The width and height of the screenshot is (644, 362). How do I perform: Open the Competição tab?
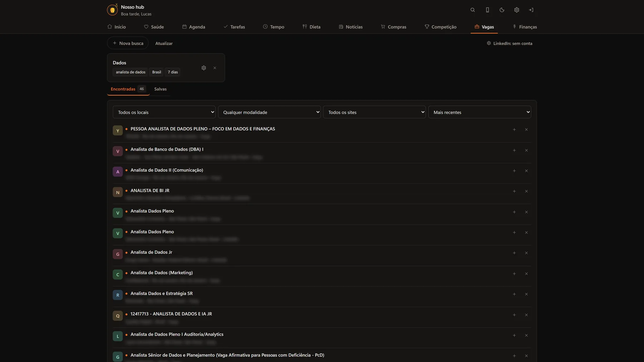440,27
